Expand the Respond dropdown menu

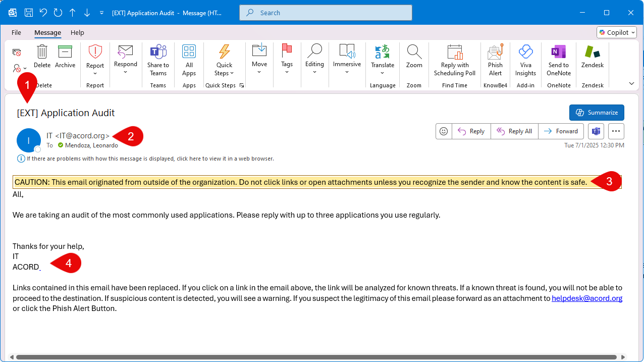coord(125,72)
